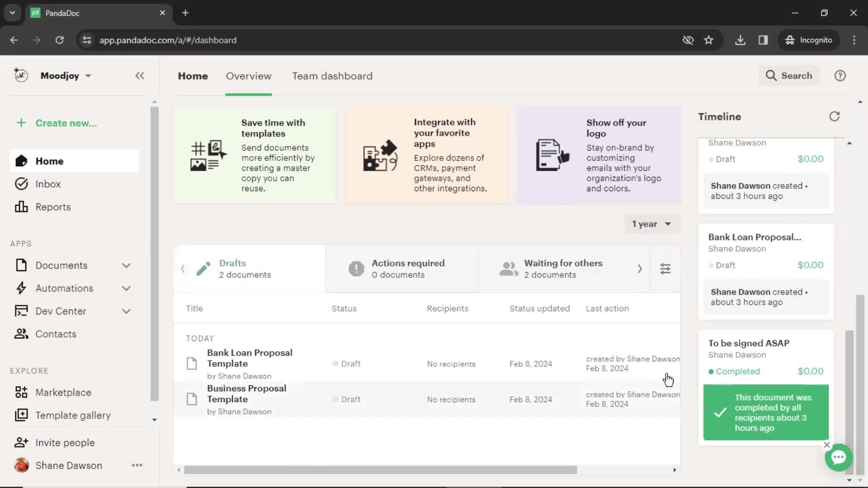The image size is (868, 488).
Task: Open Business Proposal Template document
Action: click(x=246, y=394)
